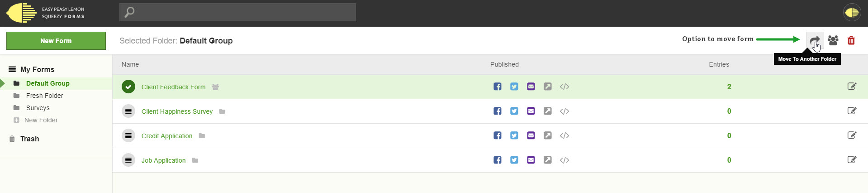Viewport: 868px width, 193px height.
Task: View the 0 entries of Client Happiness Survey
Action: (729, 111)
